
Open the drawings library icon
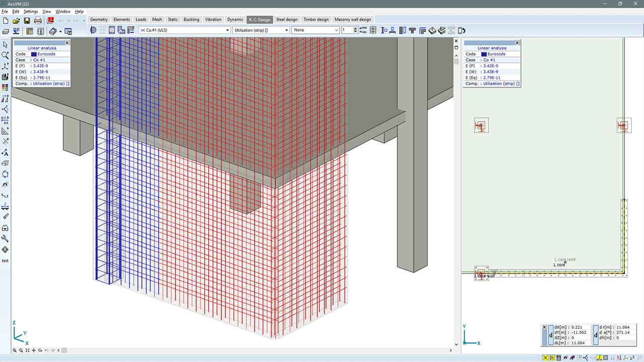click(53, 31)
